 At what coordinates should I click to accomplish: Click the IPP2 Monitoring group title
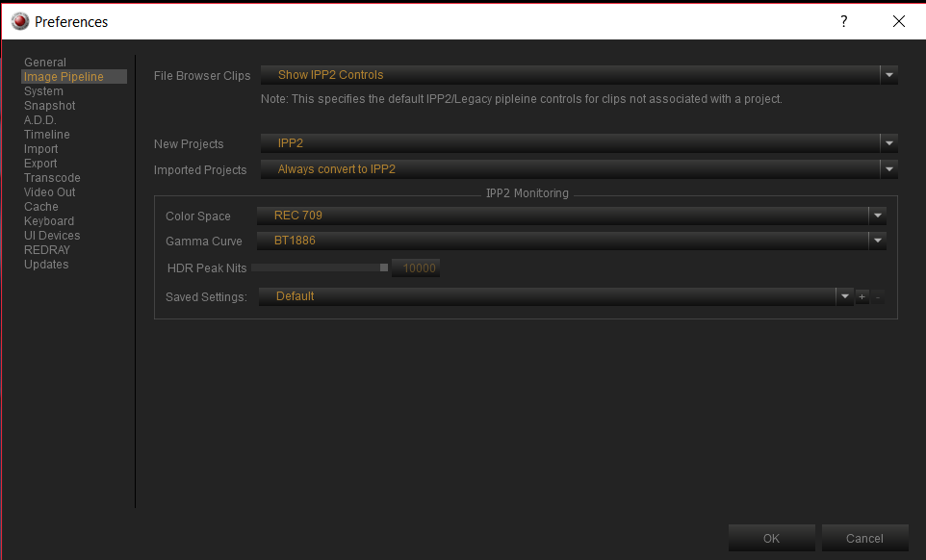[527, 193]
